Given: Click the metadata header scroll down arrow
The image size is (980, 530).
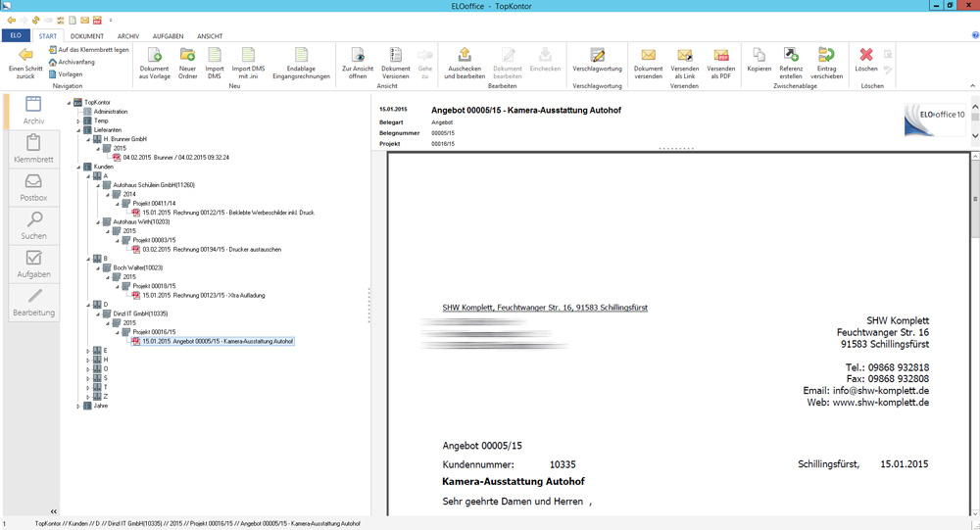Looking at the screenshot, I should click(975, 135).
